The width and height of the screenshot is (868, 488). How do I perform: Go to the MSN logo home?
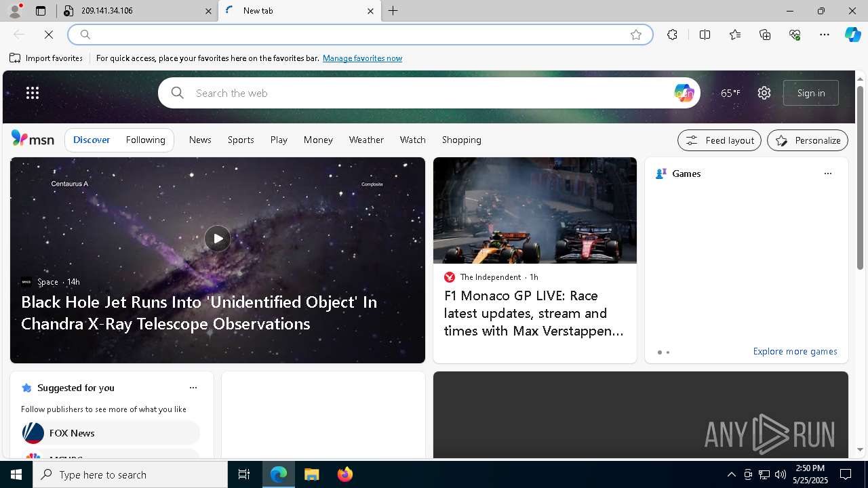click(x=33, y=139)
